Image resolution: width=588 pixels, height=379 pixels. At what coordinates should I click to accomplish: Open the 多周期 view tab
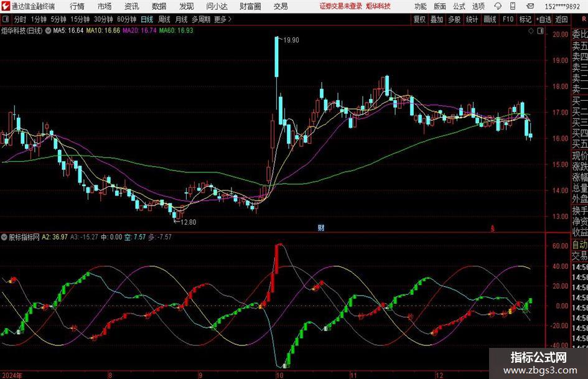[x=201, y=19]
